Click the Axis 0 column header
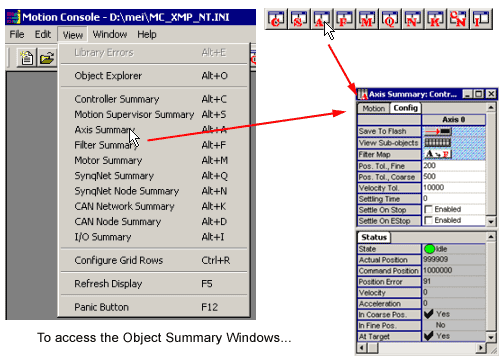This screenshot has width=504, height=360. pyautogui.click(x=454, y=120)
